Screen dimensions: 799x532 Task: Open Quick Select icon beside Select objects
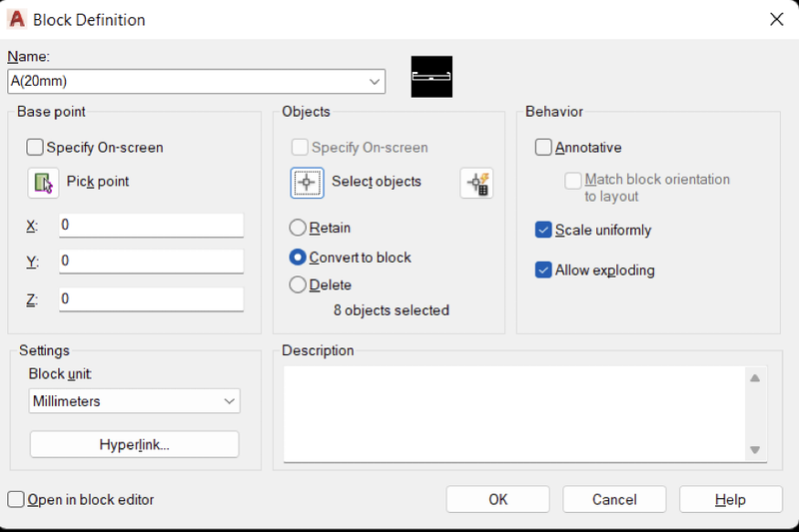pyautogui.click(x=476, y=183)
